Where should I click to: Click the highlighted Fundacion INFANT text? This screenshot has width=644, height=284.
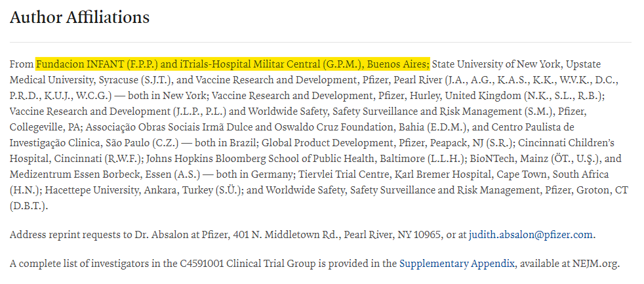pos(76,64)
